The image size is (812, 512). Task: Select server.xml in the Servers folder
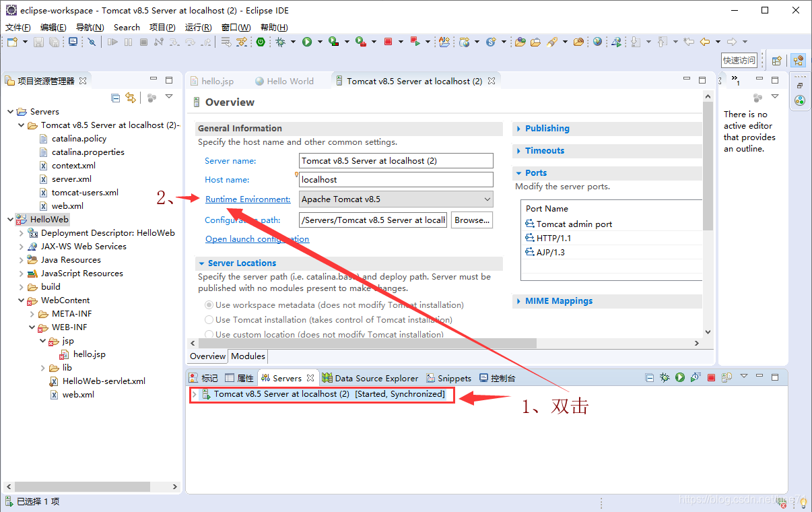click(x=71, y=179)
